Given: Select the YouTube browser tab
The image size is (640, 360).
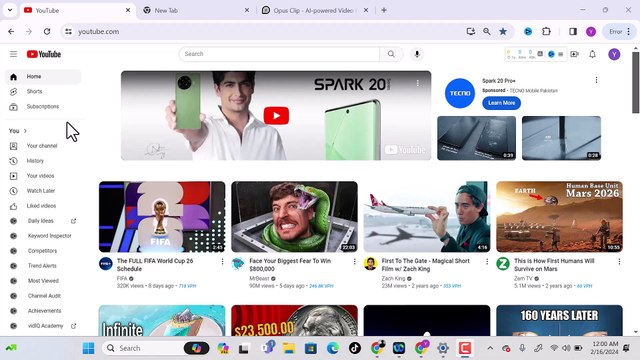Looking at the screenshot, I should [x=77, y=10].
